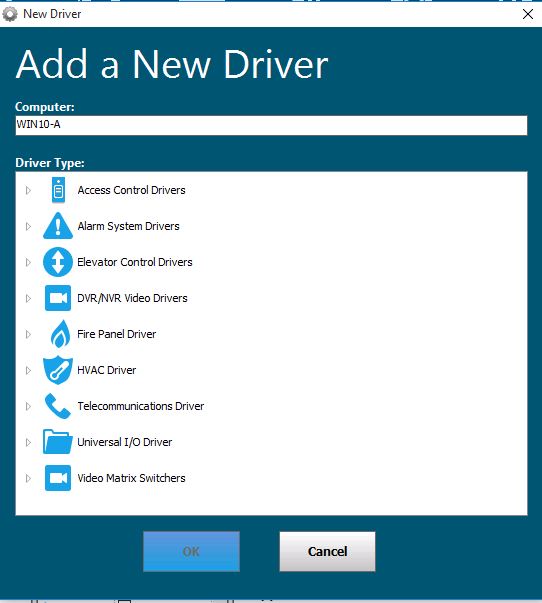Select the Telecommunications Driver text entry
This screenshot has height=603, width=542.
pos(141,406)
